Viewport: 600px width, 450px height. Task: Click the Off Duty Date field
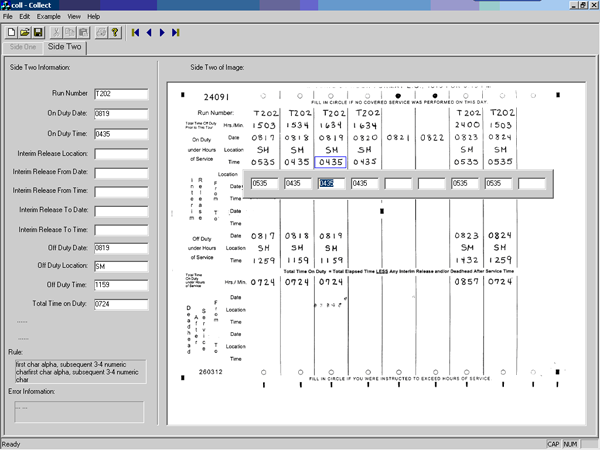121,248
